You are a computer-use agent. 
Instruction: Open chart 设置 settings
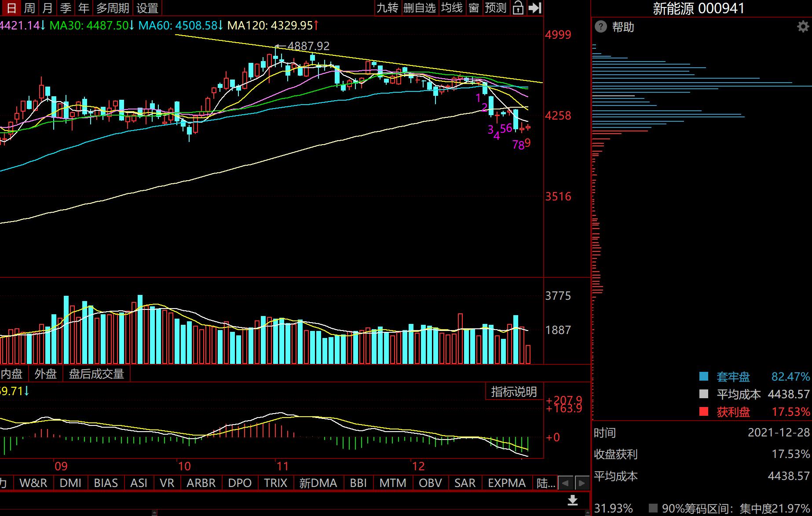pos(147,8)
